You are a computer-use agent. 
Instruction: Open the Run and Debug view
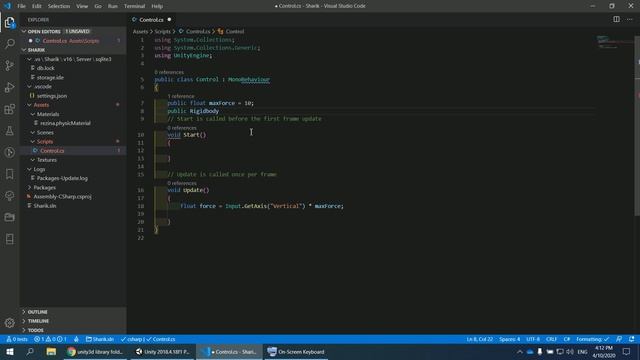coord(9,87)
